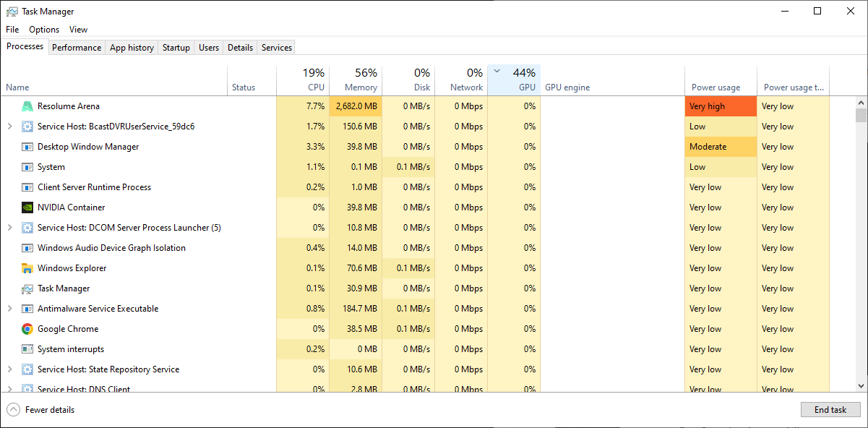
Task: Click the Task Manager process icon
Action: (x=27, y=288)
